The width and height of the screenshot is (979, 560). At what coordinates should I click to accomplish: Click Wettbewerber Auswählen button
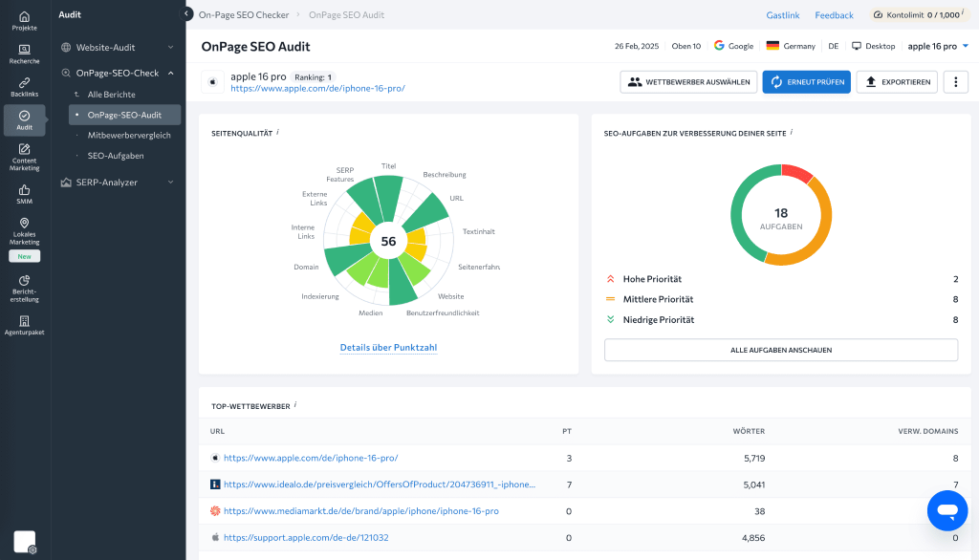688,82
